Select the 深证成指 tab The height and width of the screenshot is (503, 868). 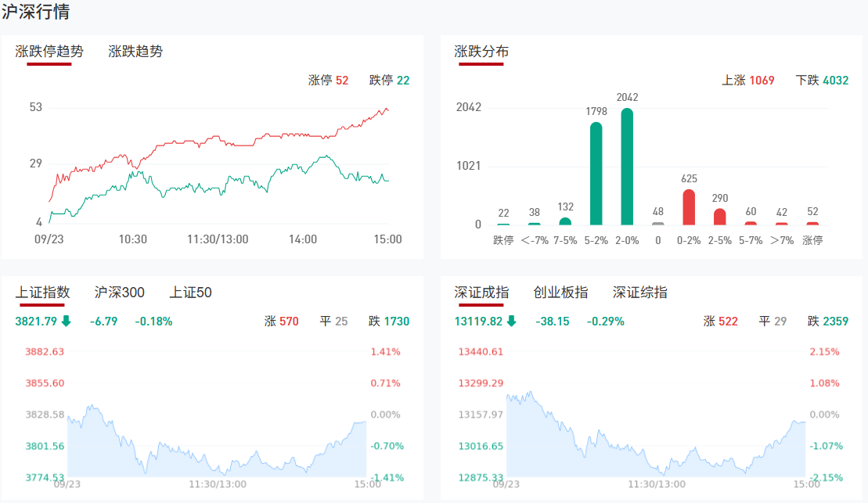[x=481, y=293]
